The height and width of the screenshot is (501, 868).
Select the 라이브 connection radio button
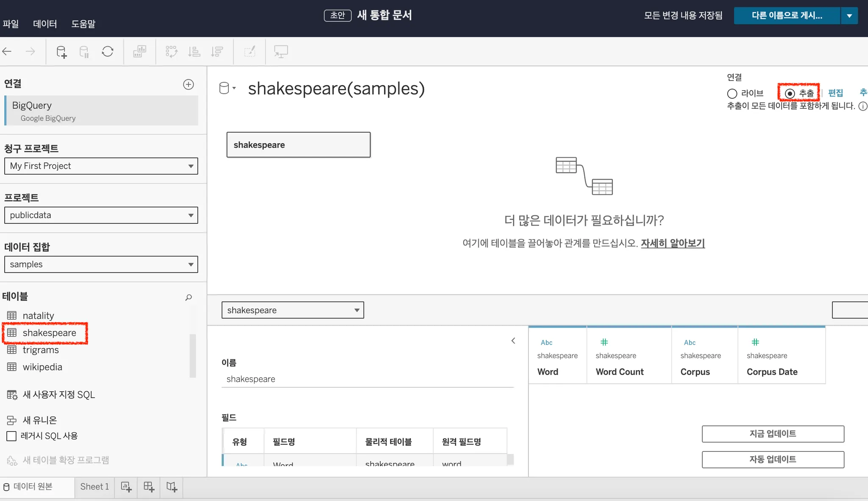(x=732, y=93)
